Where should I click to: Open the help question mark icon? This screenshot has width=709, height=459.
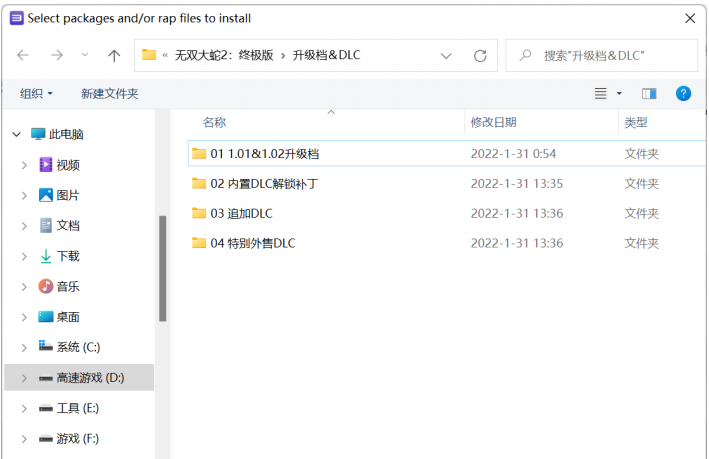pos(683,93)
